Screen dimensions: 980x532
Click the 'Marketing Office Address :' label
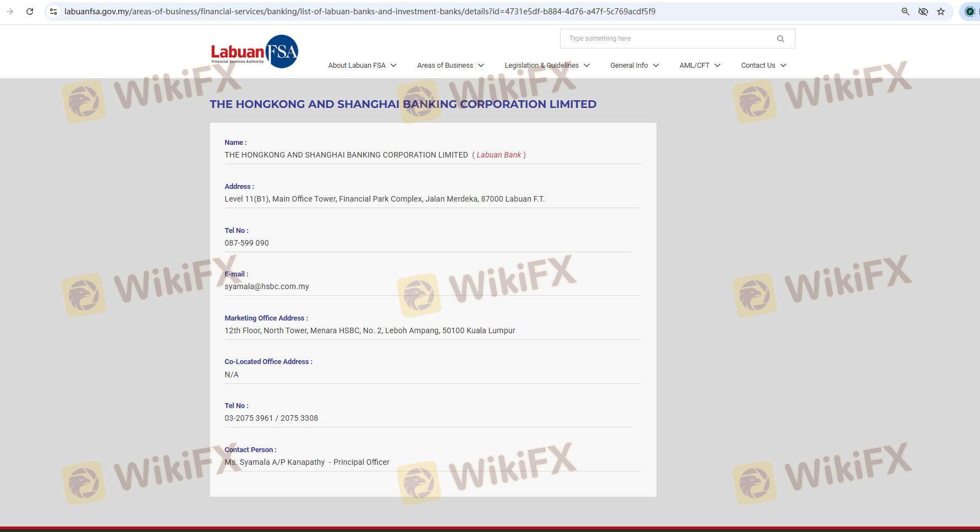click(x=266, y=318)
